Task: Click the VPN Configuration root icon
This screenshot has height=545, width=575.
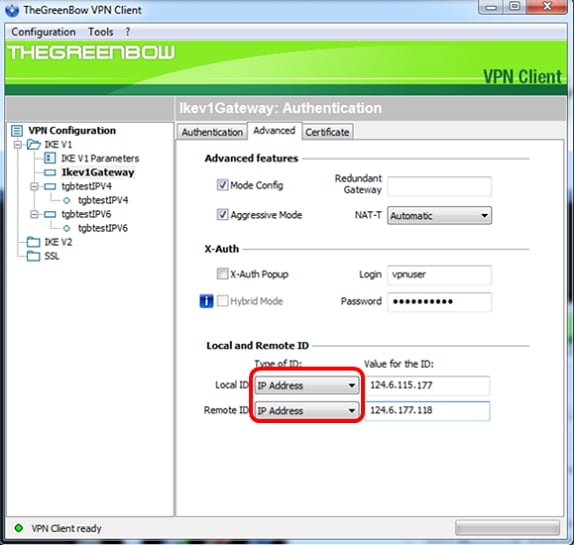Action: point(17,131)
